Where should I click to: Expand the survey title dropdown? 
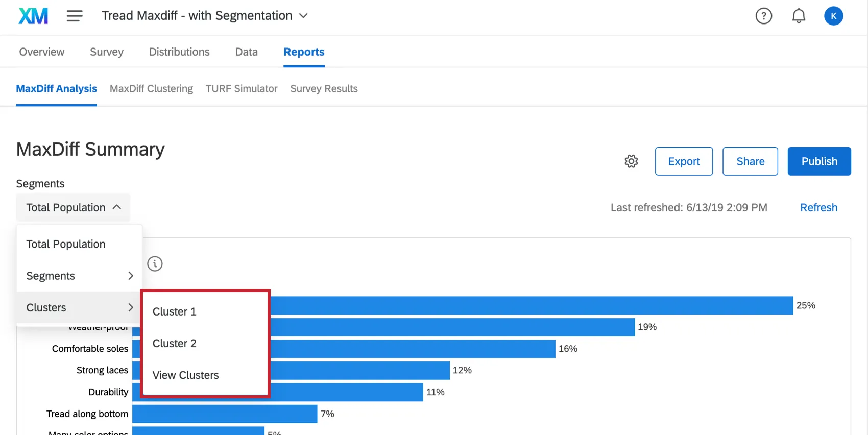tap(303, 16)
